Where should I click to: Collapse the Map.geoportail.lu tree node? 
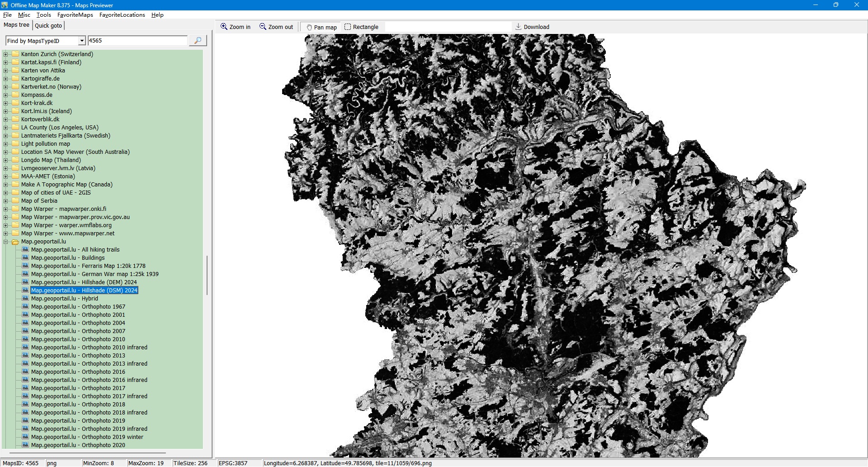(x=6, y=242)
